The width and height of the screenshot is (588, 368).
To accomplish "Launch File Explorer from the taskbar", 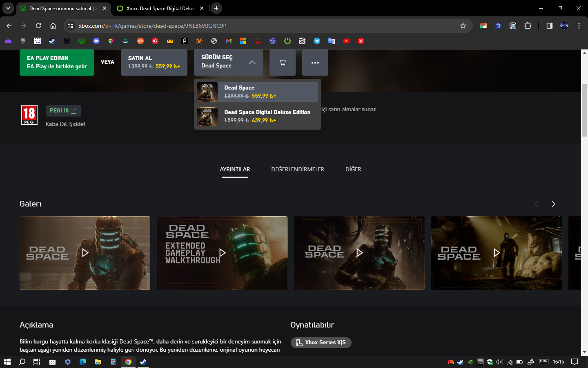I will pyautogui.click(x=98, y=362).
